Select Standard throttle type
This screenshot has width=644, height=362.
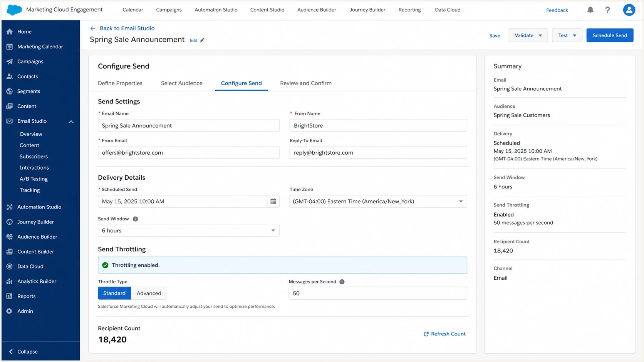pos(114,293)
